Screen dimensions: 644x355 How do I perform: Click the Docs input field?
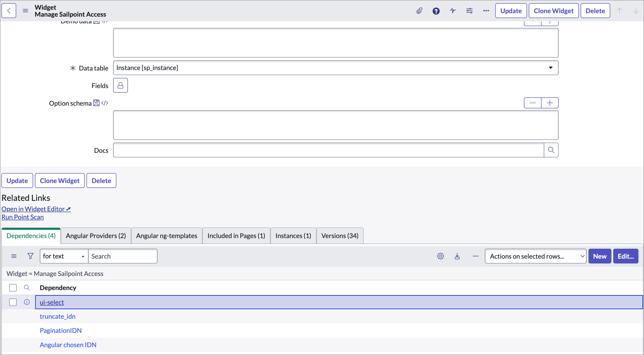(328, 150)
